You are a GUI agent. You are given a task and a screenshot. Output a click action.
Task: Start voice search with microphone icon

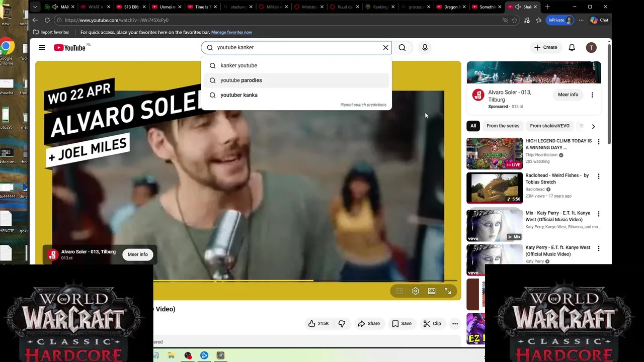point(425,47)
